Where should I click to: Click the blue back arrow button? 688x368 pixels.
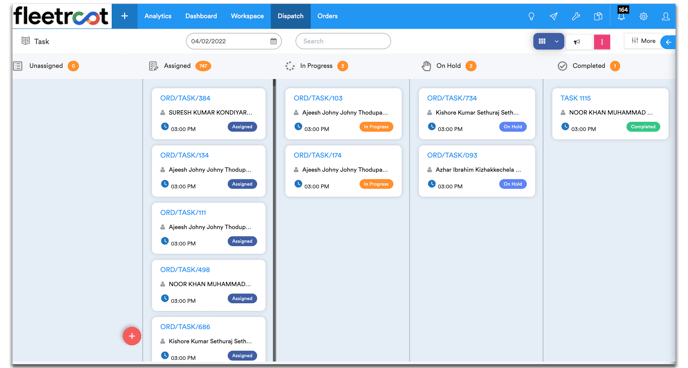(668, 42)
